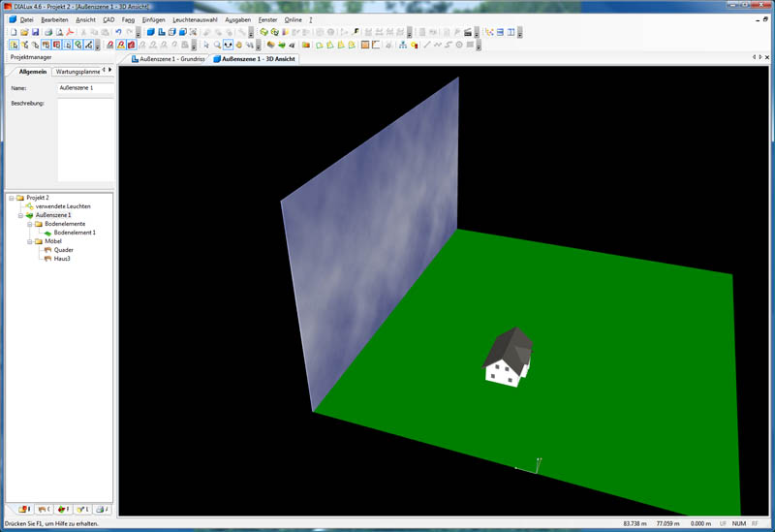
Task: Click the Name input field
Action: [x=85, y=88]
